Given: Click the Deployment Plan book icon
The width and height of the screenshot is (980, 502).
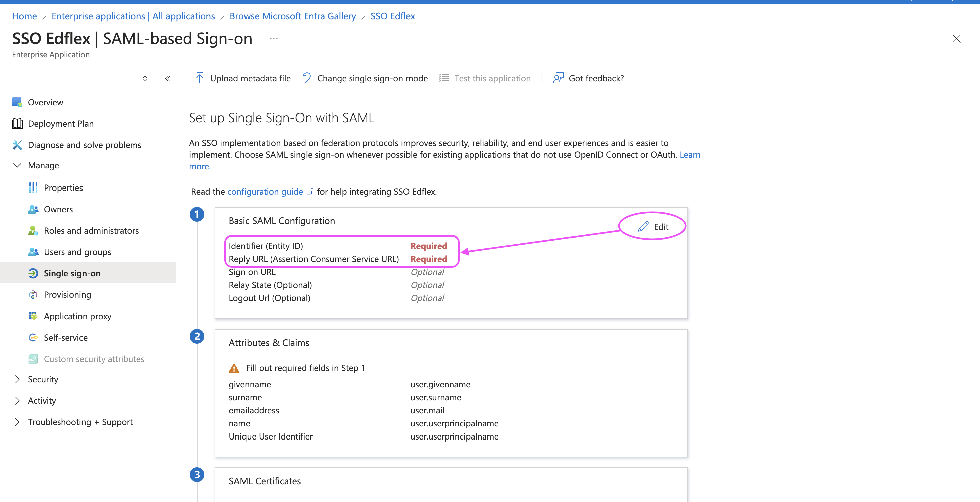Looking at the screenshot, I should [x=17, y=123].
